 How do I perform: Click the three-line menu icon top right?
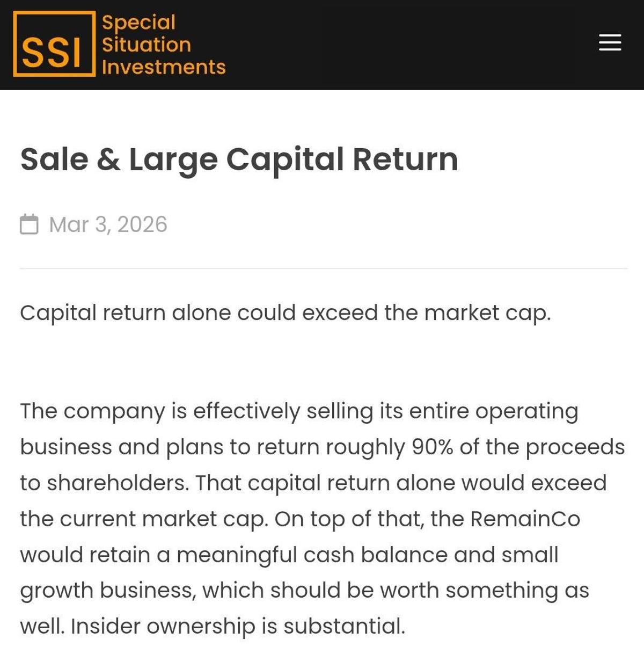(x=610, y=43)
